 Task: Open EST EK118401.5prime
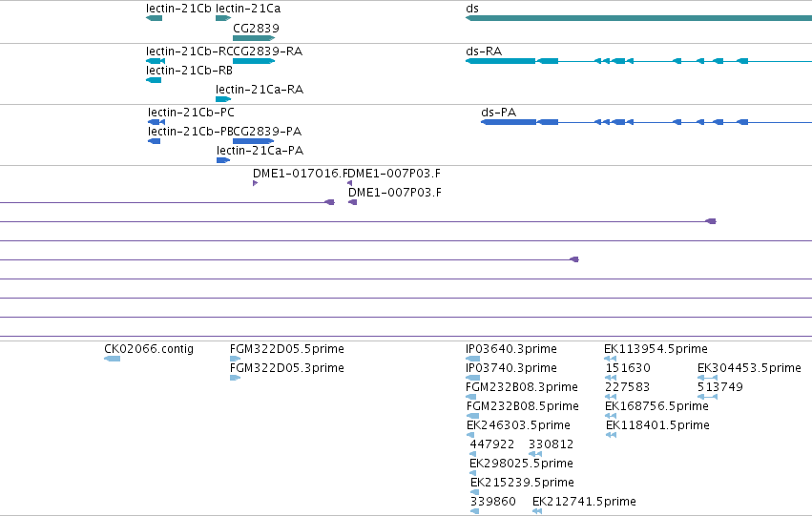pos(611,435)
